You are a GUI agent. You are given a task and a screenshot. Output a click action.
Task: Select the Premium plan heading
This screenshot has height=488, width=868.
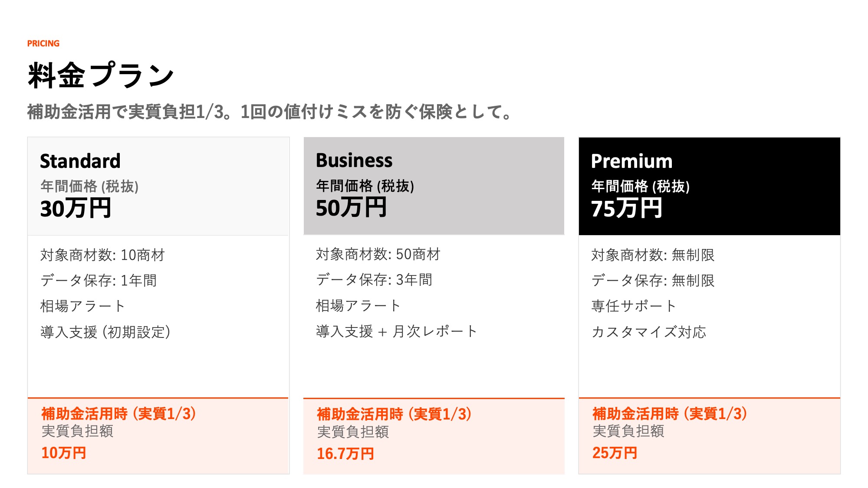pos(631,161)
